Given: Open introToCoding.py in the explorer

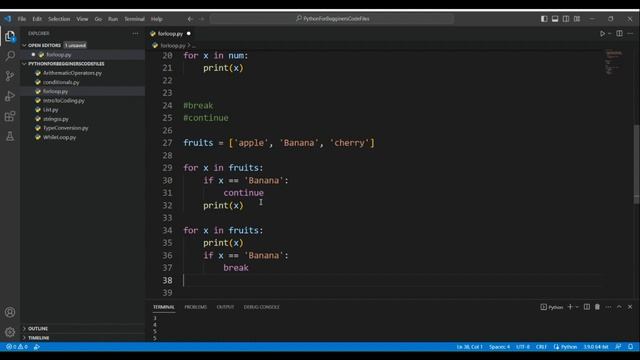Looking at the screenshot, I should click(x=64, y=100).
